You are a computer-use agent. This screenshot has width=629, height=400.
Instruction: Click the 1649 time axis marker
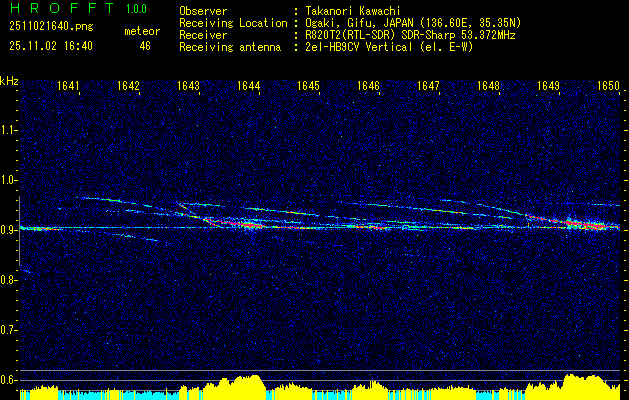[x=548, y=85]
